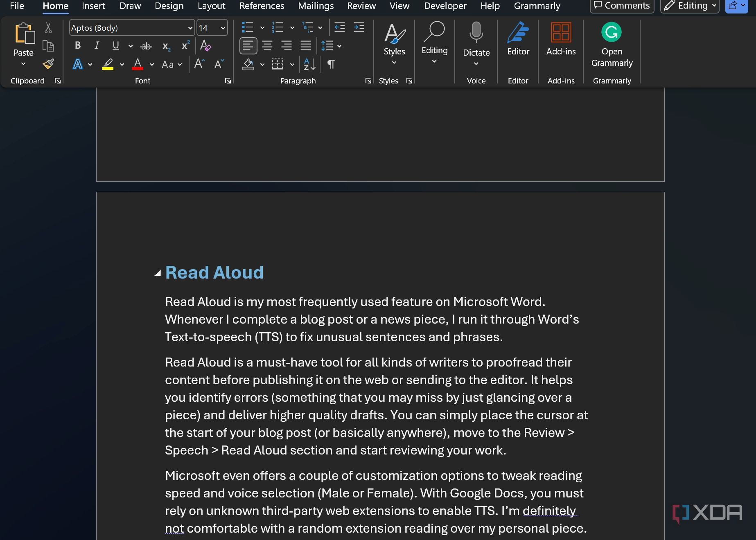756x540 pixels.
Task: Click the Editing mode button
Action: coord(690,6)
